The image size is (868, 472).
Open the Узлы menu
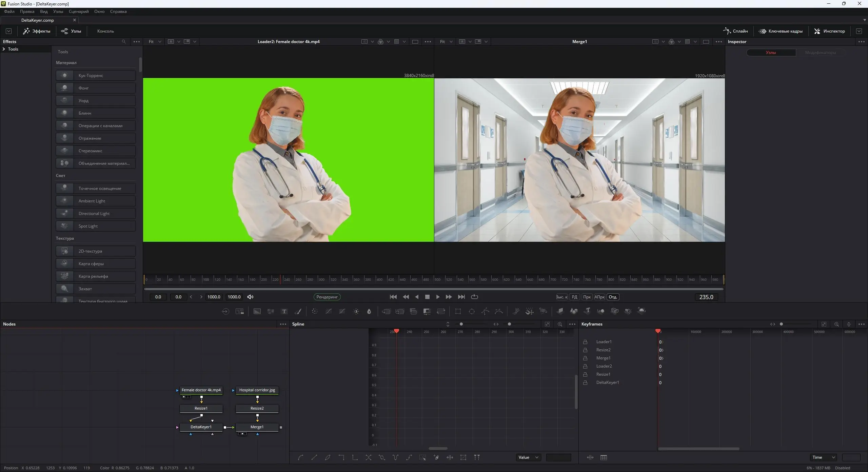pos(58,12)
